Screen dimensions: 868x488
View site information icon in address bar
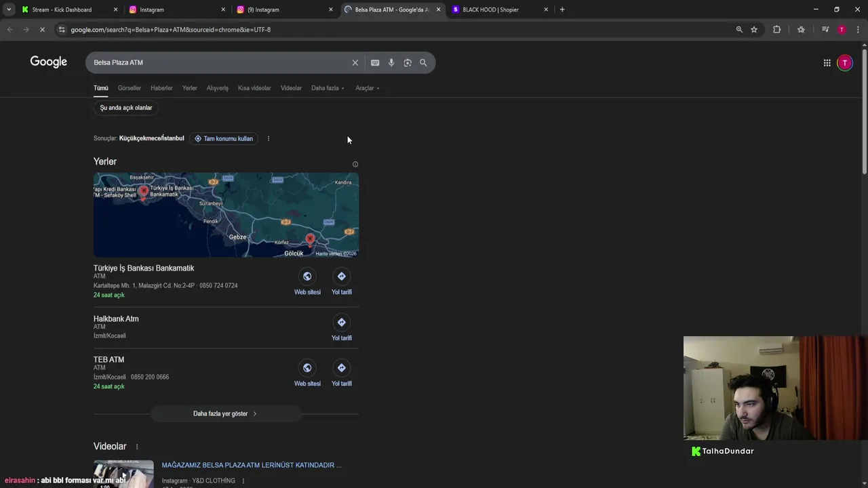pyautogui.click(x=62, y=29)
